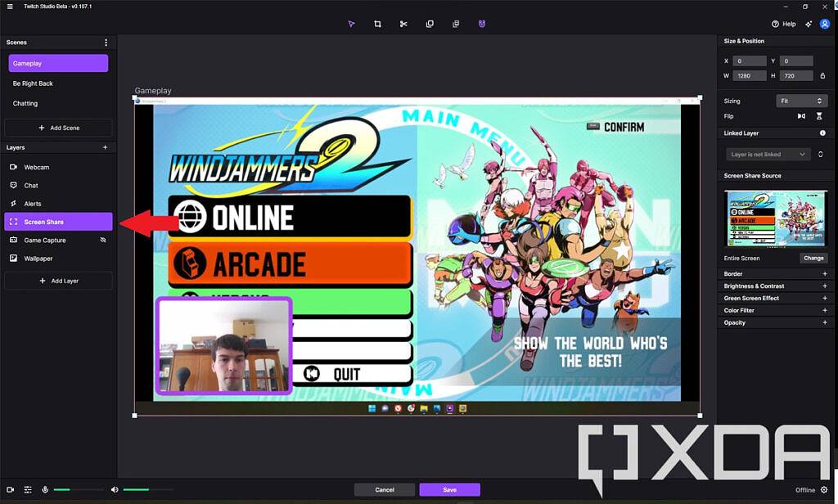Click the Screen Share Source preview thumbnail

(x=776, y=218)
